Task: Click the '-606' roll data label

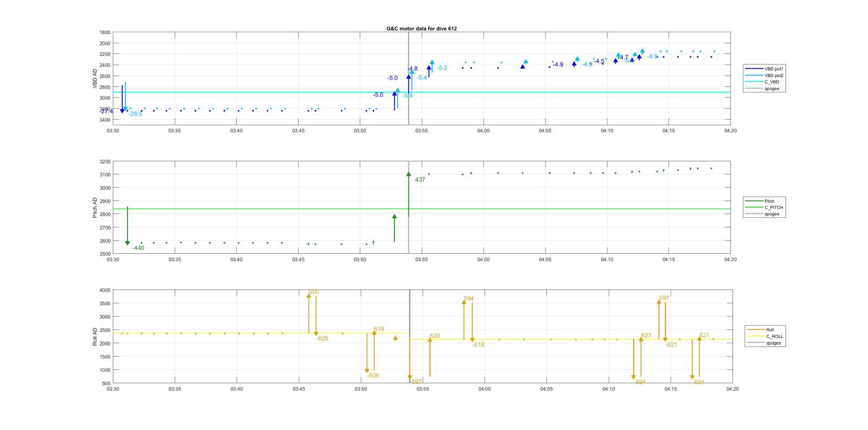Action: click(x=373, y=376)
